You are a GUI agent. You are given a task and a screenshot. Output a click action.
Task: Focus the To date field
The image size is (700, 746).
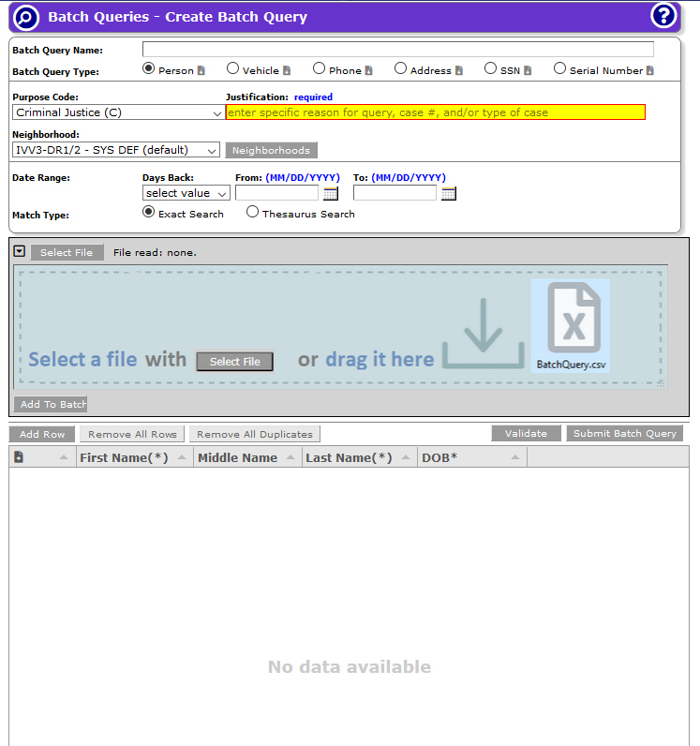395,193
